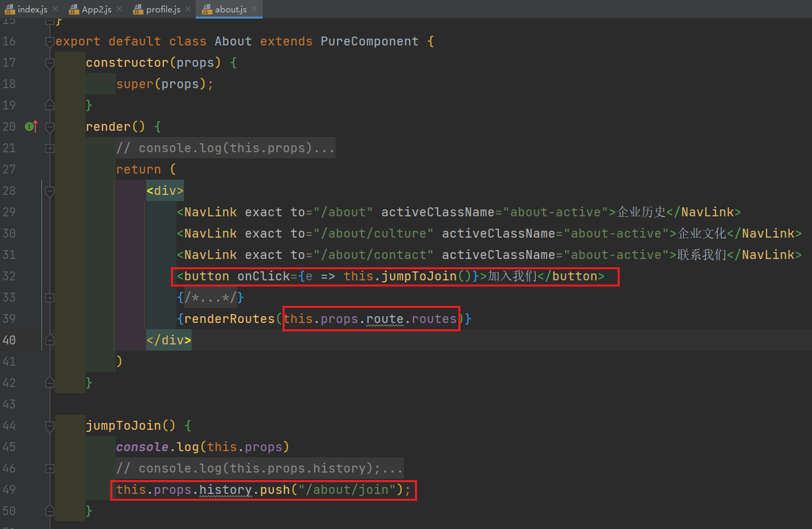This screenshot has height=529, width=812.
Task: Close the App2.js tab
Action: (x=120, y=10)
